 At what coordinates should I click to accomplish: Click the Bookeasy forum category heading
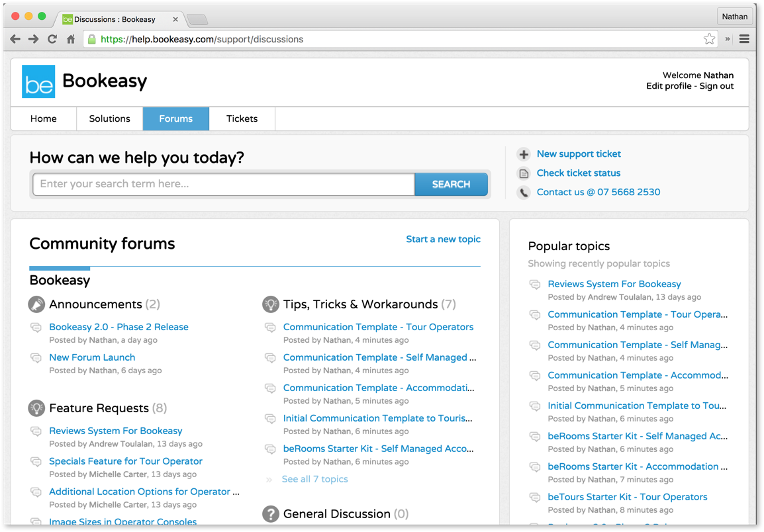60,281
